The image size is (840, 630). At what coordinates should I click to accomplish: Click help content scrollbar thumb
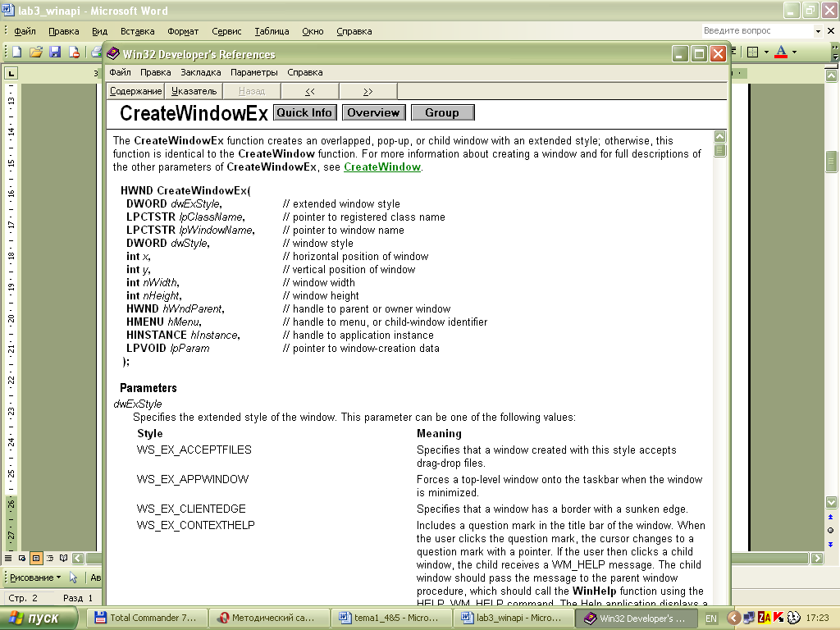(720, 151)
